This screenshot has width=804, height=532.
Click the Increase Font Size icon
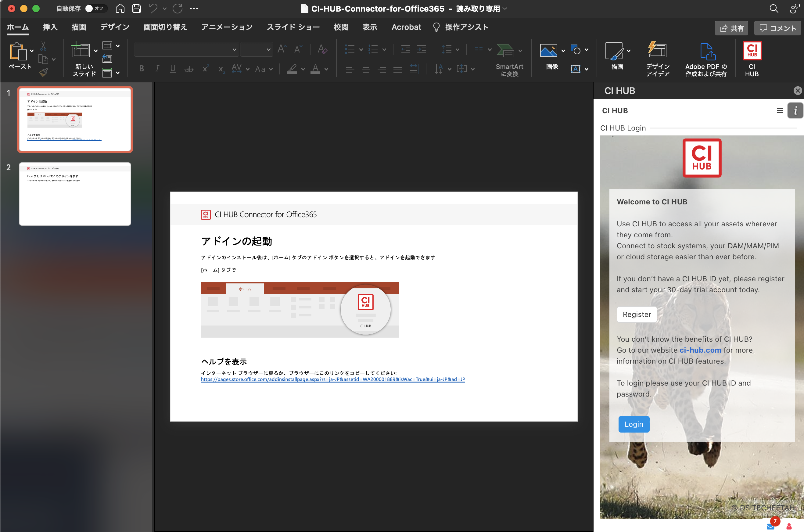tap(282, 49)
